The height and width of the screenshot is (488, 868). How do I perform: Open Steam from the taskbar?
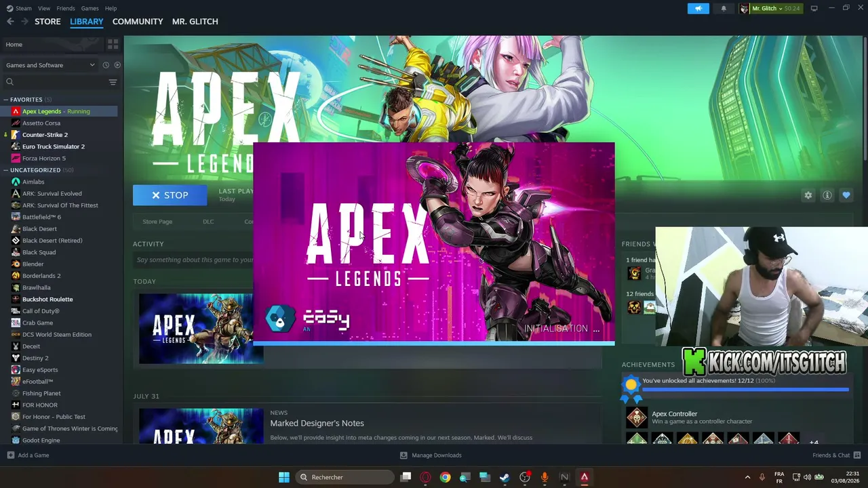tap(505, 477)
